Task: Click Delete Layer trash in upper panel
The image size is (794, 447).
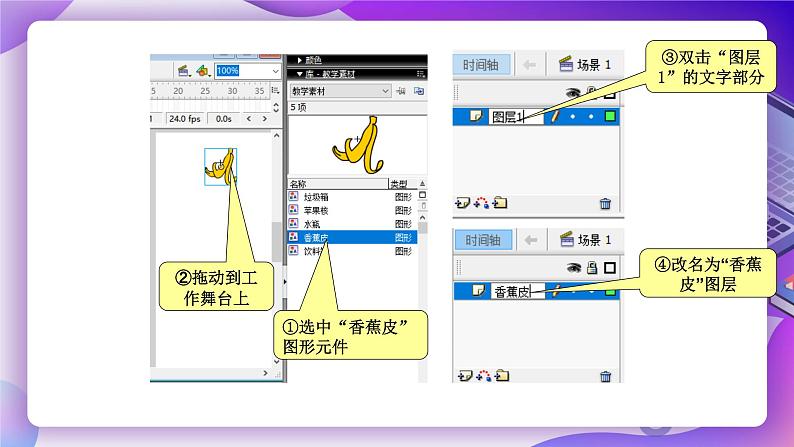Action: pos(605,204)
